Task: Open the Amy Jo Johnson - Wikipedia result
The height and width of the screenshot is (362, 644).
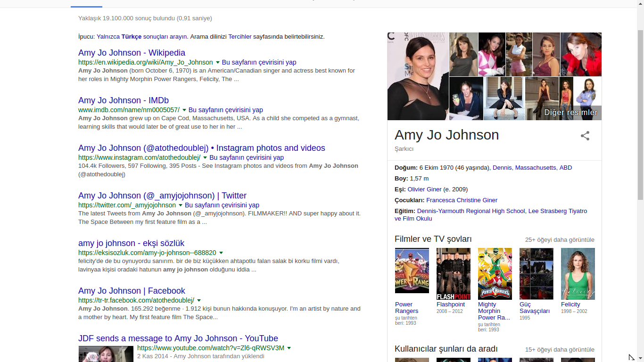Action: [132, 53]
